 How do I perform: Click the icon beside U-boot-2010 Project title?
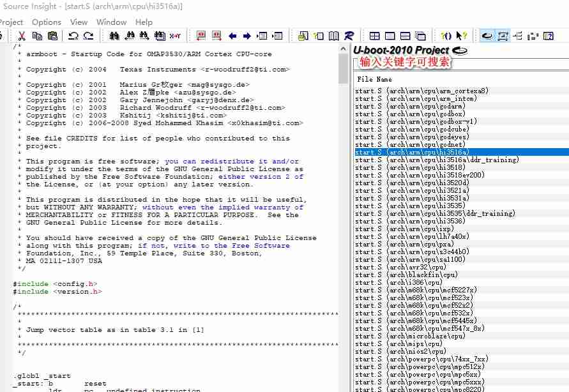[460, 50]
